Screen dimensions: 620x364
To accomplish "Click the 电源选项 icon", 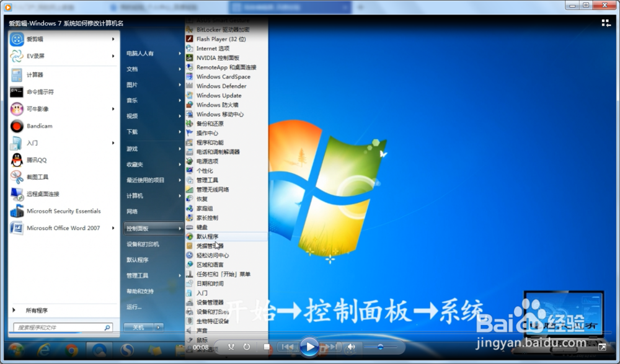I will coord(190,161).
